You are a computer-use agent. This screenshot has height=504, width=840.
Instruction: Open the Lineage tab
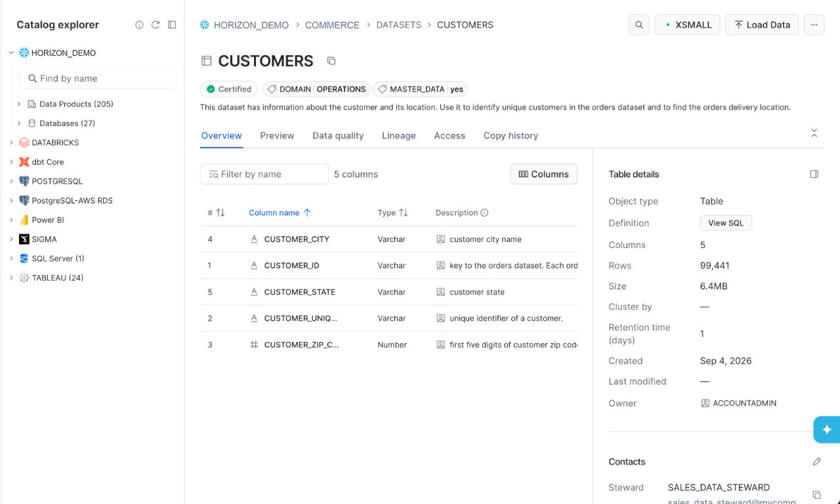pos(399,136)
